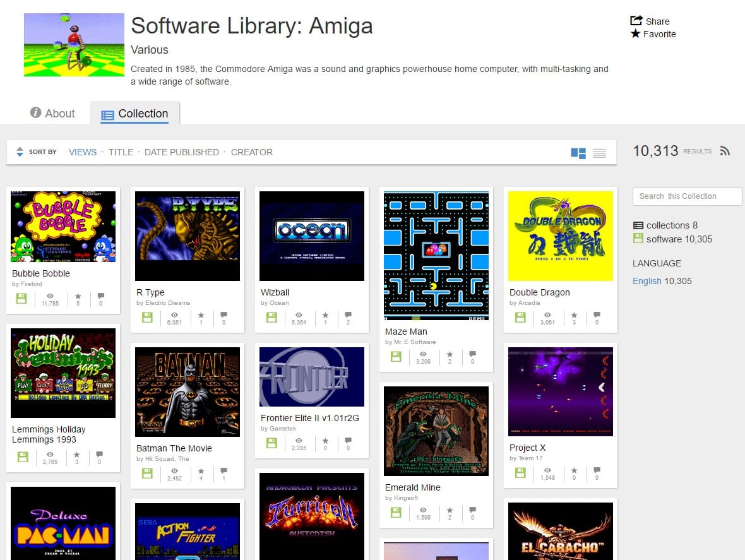This screenshot has width=745, height=560.
Task: Switch to tile grid view
Action: 578,152
